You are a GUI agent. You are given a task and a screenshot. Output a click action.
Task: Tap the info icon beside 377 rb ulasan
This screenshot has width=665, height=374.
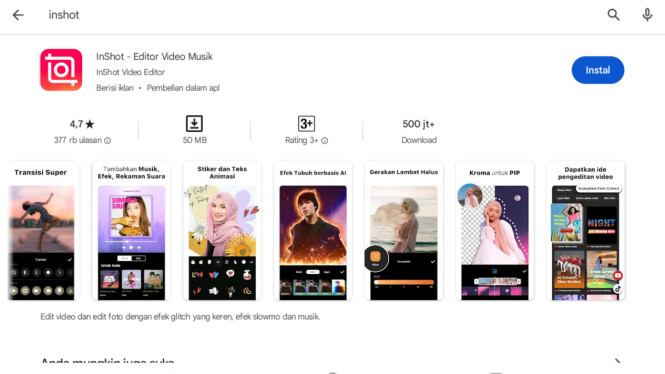tap(108, 140)
